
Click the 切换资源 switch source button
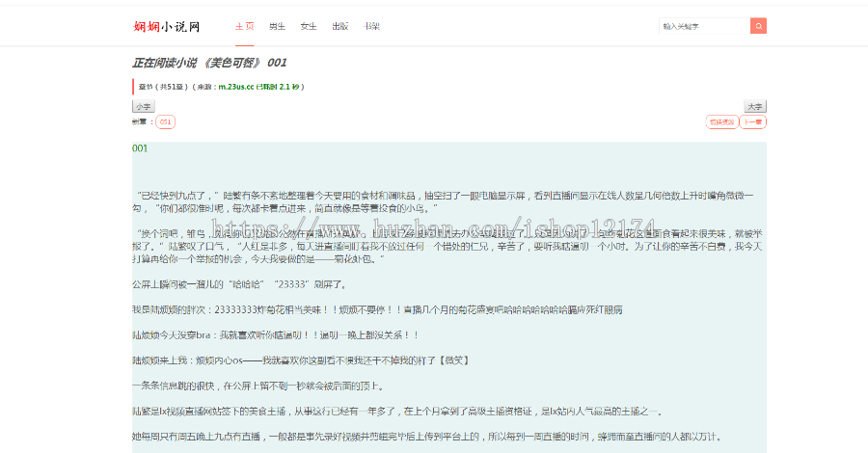tap(721, 121)
